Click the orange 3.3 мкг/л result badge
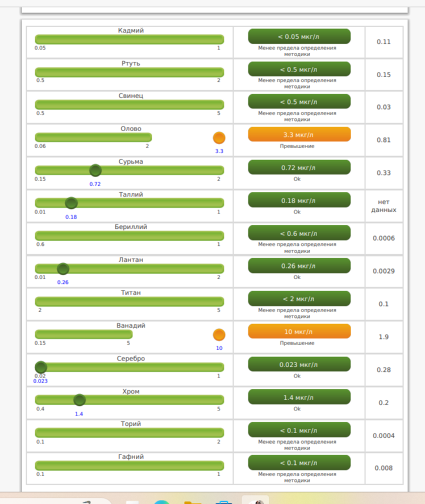Image resolution: width=425 pixels, height=504 pixels. pos(299,135)
